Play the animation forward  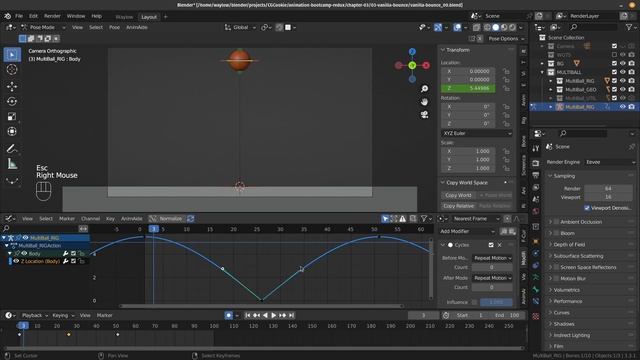tap(274, 315)
